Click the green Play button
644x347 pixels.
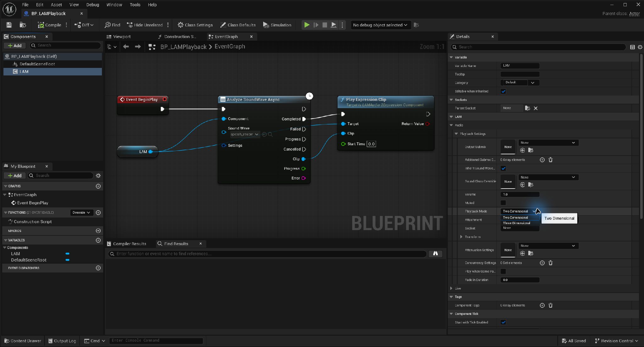(x=307, y=25)
